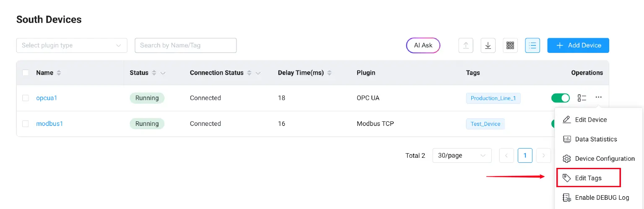Switch to card grid view
The width and height of the screenshot is (644, 209).
pos(510,45)
